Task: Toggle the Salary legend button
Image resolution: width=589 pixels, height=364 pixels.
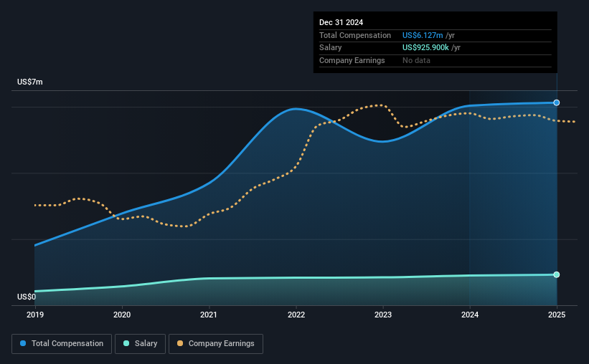Action: pyautogui.click(x=140, y=344)
